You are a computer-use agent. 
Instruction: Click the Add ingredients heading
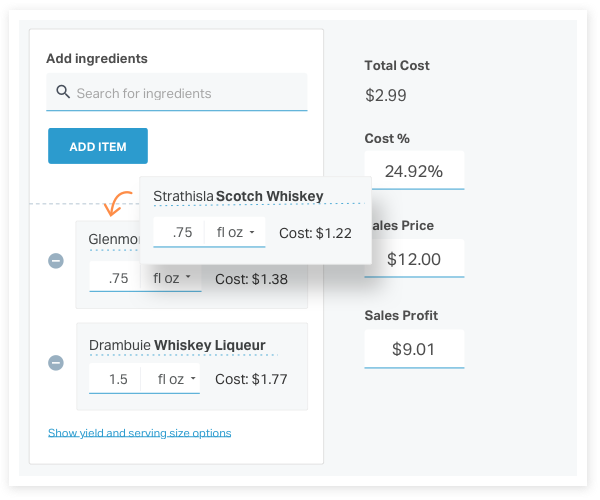point(97,59)
